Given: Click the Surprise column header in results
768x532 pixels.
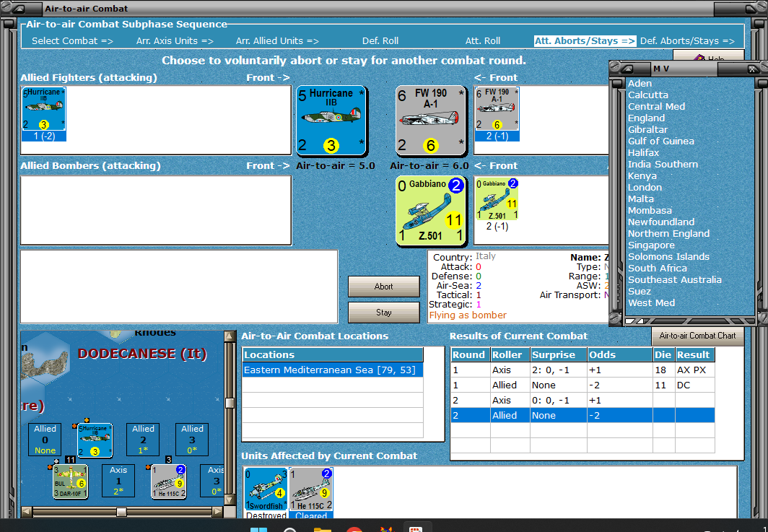Looking at the screenshot, I should 559,354.
